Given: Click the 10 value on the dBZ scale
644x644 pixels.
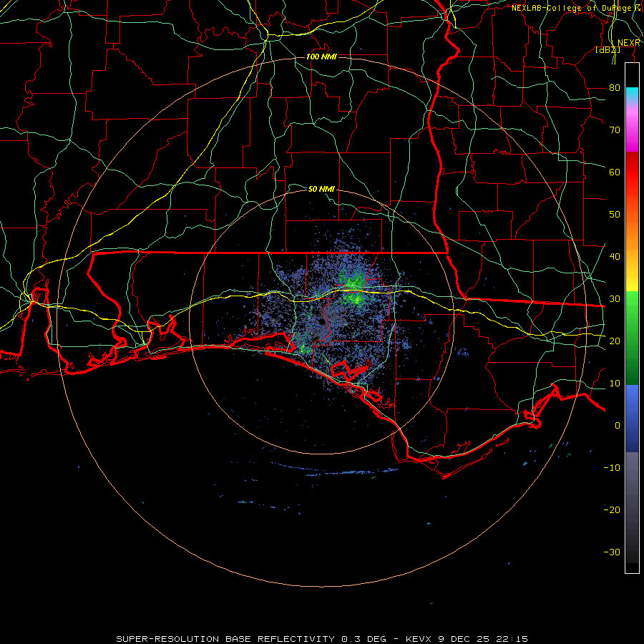Looking at the screenshot, I should coord(615,384).
